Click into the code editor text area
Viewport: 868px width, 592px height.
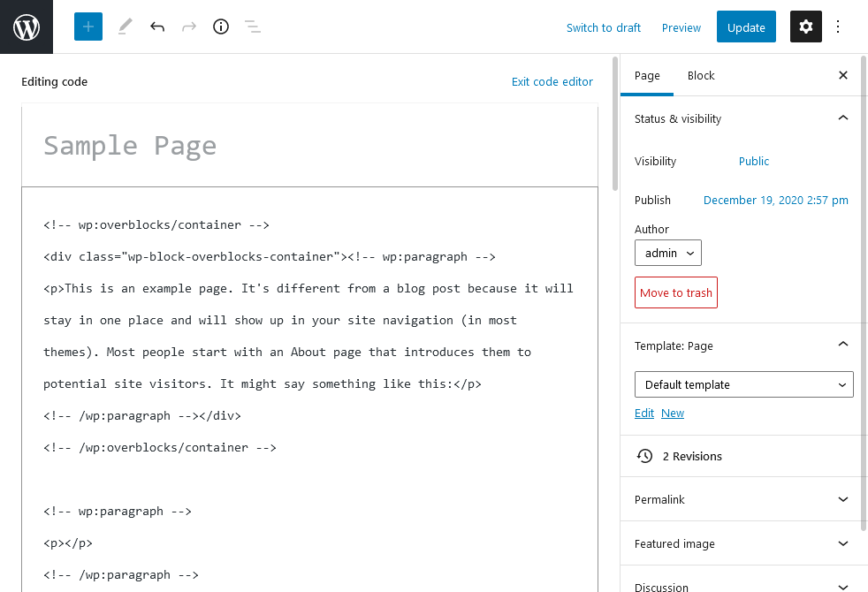coord(309,390)
